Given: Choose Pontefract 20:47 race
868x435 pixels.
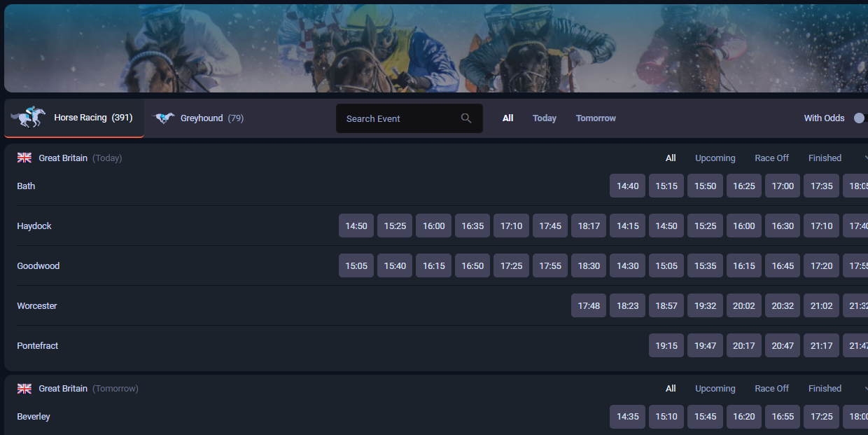Looking at the screenshot, I should [x=783, y=345].
